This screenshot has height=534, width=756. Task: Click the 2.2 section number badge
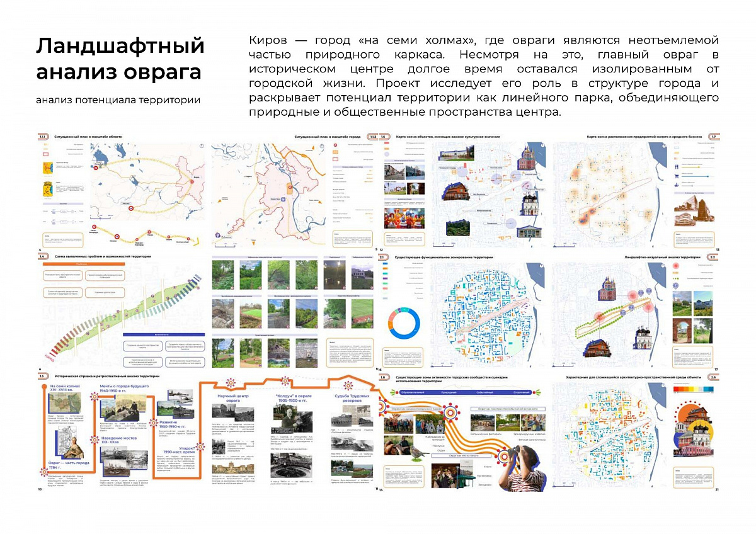[713, 257]
